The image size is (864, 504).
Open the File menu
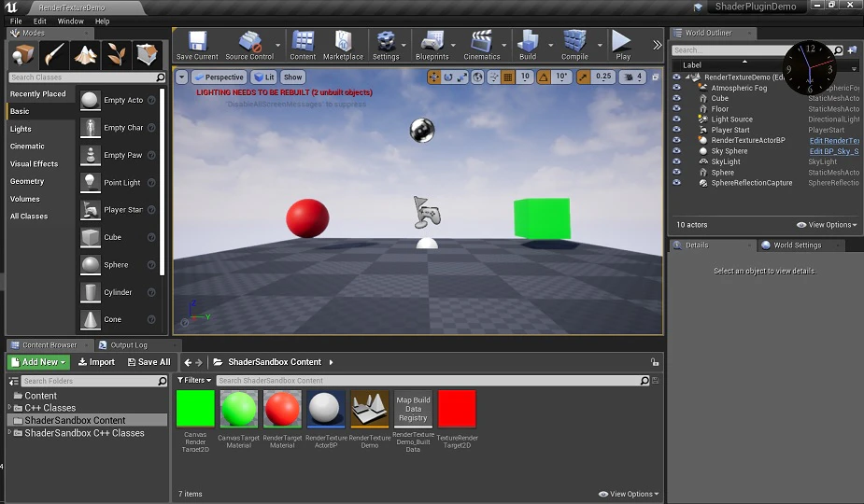16,21
